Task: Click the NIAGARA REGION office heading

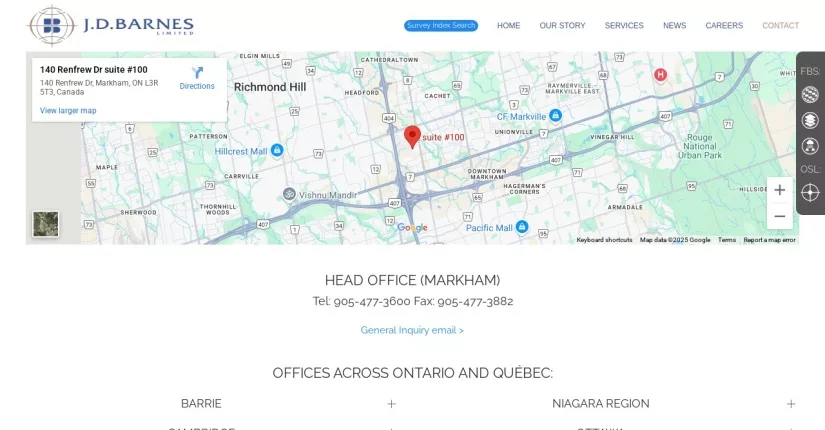Action: click(x=600, y=404)
